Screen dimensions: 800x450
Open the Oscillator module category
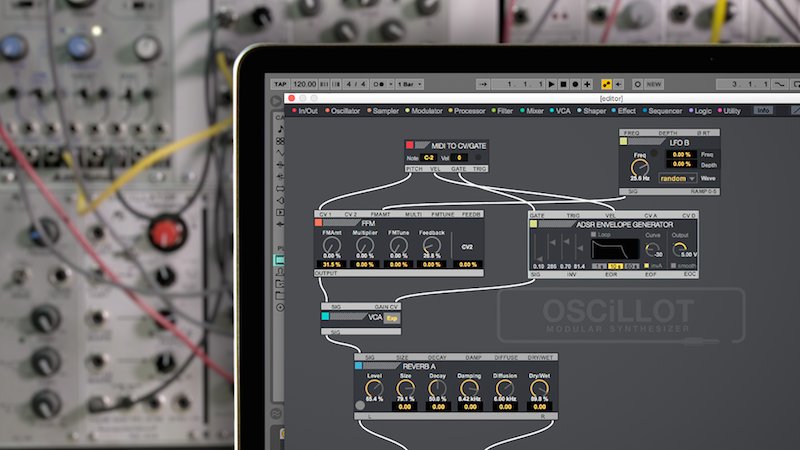tap(345, 110)
